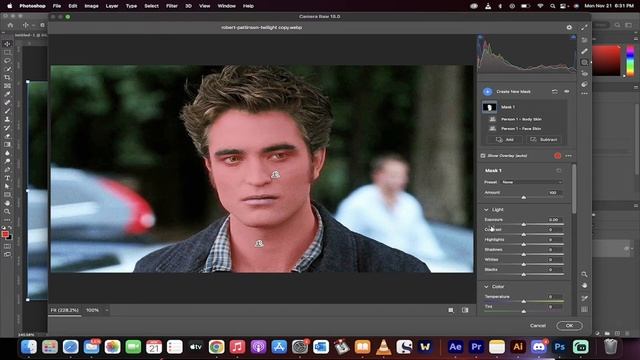Image resolution: width=640 pixels, height=360 pixels.
Task: Click the face mask pin on the nose
Action: click(276, 175)
